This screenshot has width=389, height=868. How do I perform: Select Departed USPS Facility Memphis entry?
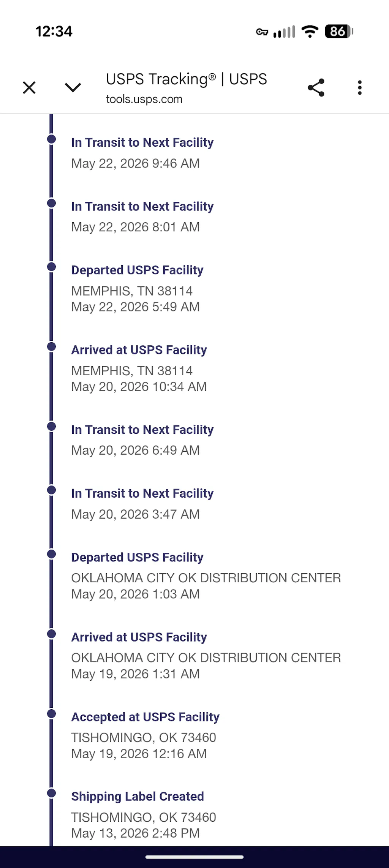click(x=137, y=288)
